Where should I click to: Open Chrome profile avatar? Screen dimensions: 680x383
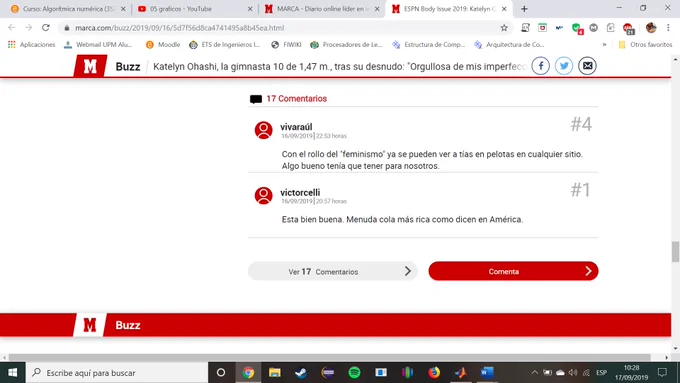click(651, 28)
